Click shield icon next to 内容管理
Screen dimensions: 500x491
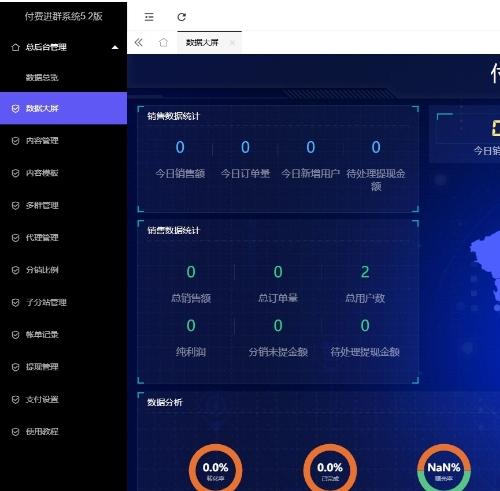coord(15,141)
